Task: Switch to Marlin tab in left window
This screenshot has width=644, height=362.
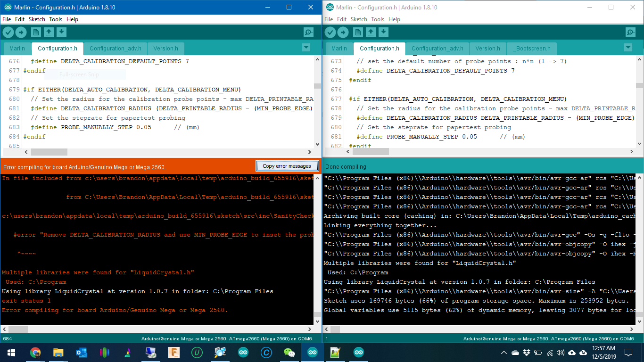Action: tap(17, 49)
